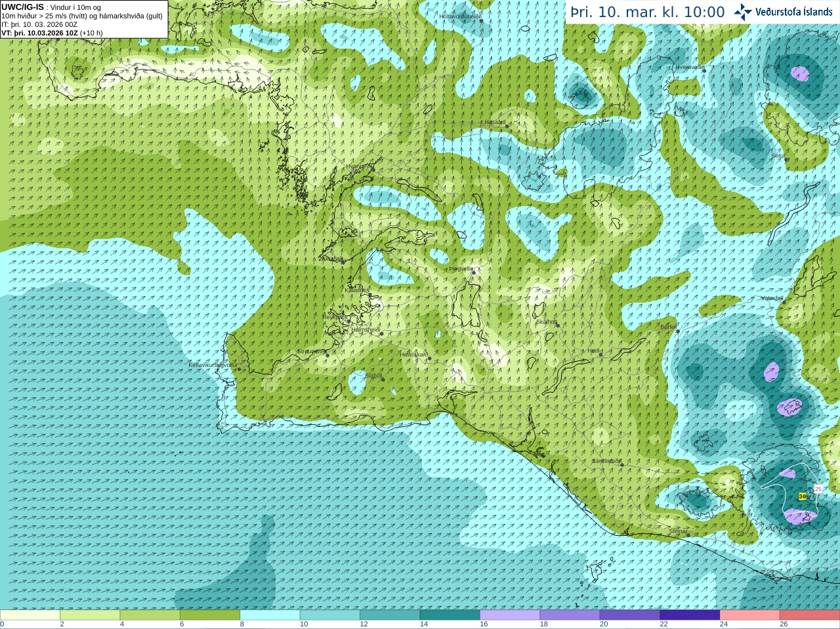This screenshot has height=629, width=840.
Task: Select the 12–14 m/s teal legend swatch
Action: (390, 615)
